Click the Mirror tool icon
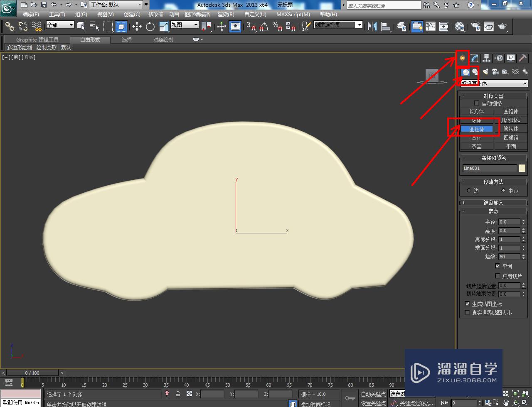Screen dimensions: 532x407 [x=372, y=27]
